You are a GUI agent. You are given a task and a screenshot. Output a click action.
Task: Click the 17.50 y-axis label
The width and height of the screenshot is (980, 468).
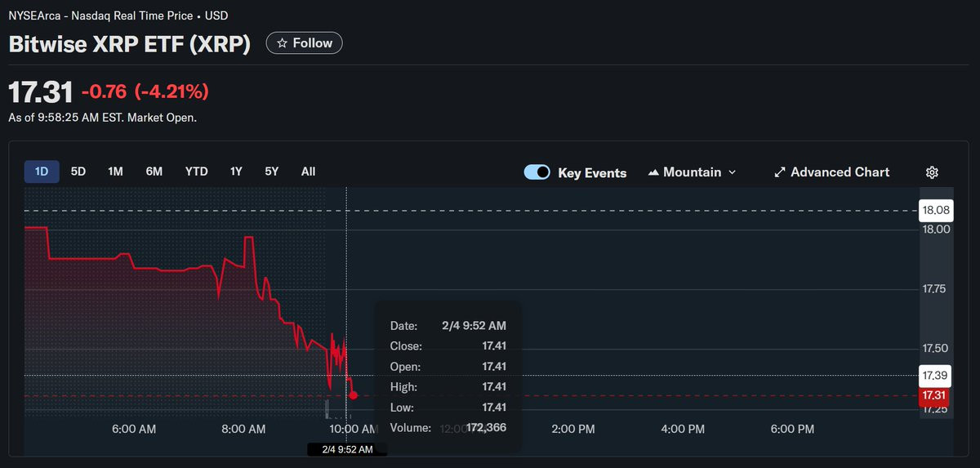tap(935, 349)
